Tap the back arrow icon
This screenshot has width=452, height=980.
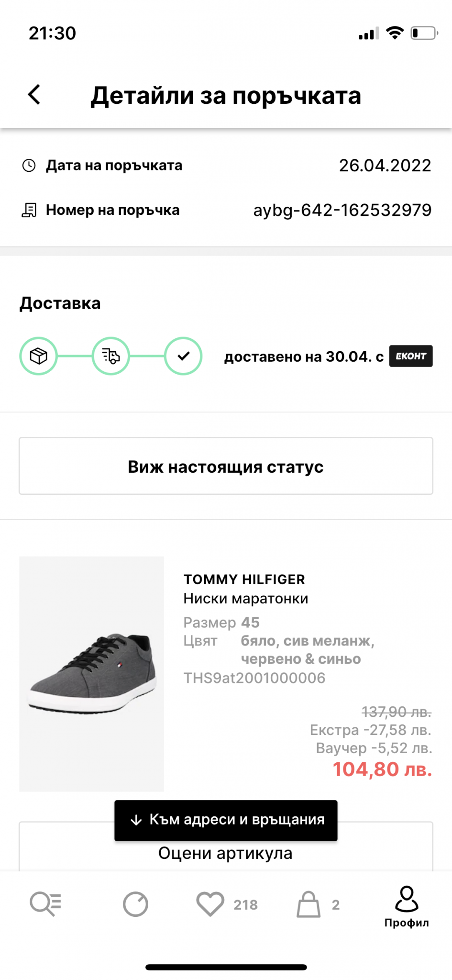pos(34,95)
